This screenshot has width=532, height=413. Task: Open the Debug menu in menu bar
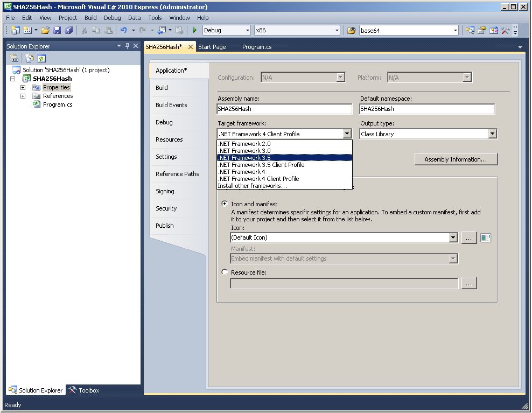coord(113,18)
